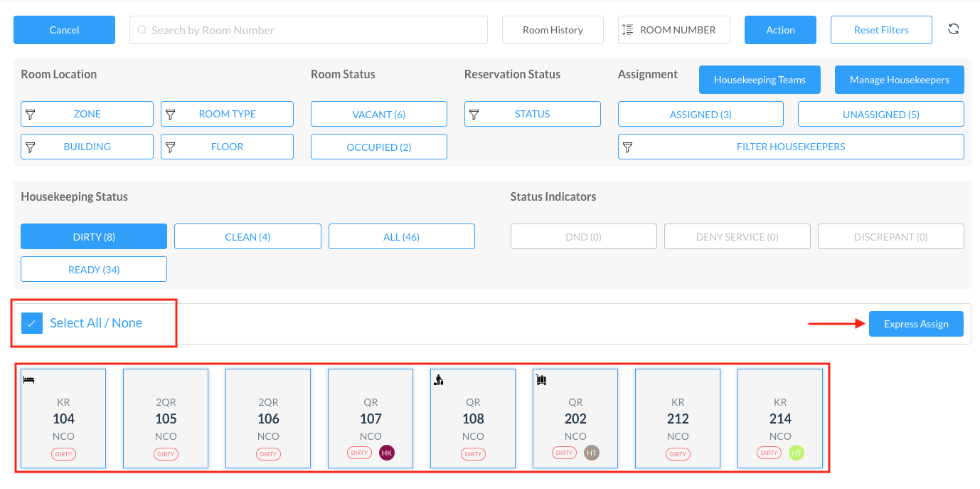Toggle the VACANT (6) room status filter
Viewport: 980px width, 489px height.
[378, 114]
